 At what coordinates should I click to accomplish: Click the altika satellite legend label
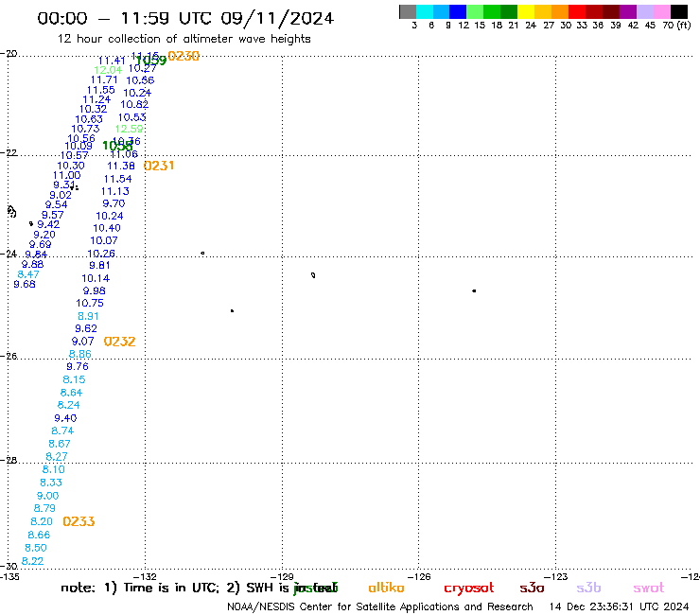tap(386, 588)
